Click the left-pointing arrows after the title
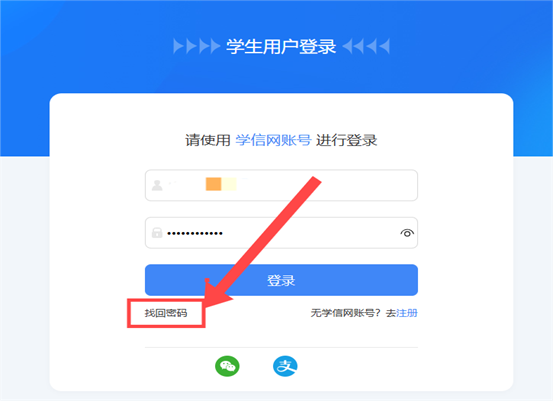The width and height of the screenshot is (553, 401). [366, 46]
